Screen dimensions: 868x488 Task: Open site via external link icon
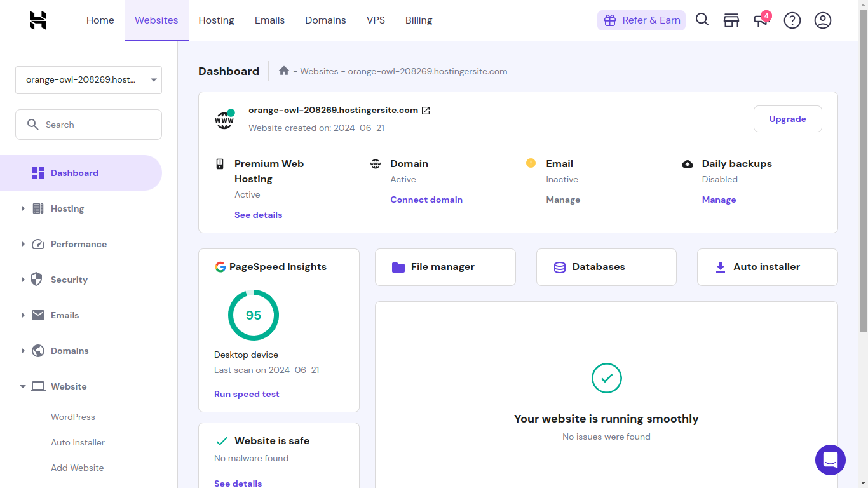426,111
